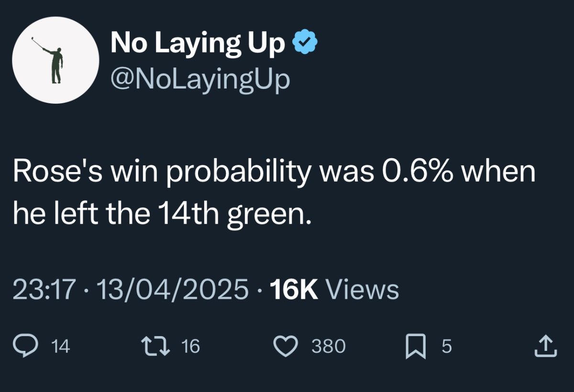Open the share upload-arrow icon

point(545,346)
